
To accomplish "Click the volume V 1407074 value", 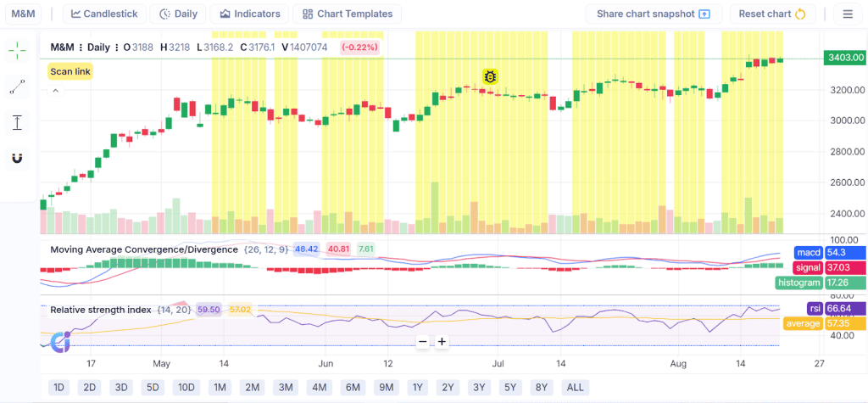I will 304,48.
